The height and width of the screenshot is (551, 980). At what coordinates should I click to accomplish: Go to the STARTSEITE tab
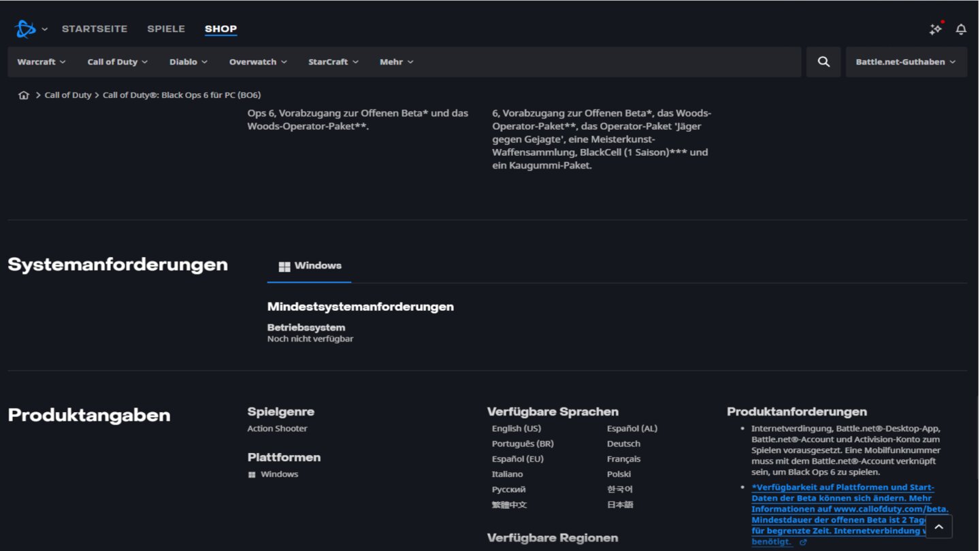click(95, 29)
